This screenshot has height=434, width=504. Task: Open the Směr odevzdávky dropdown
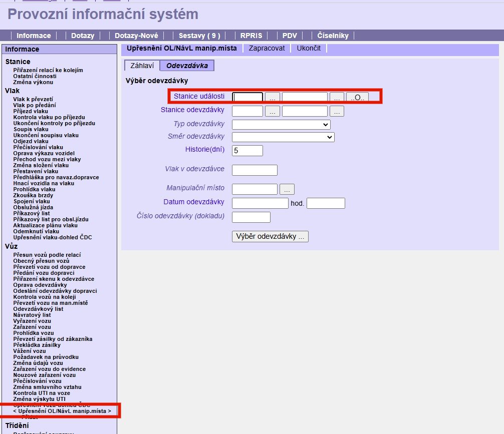283,137
